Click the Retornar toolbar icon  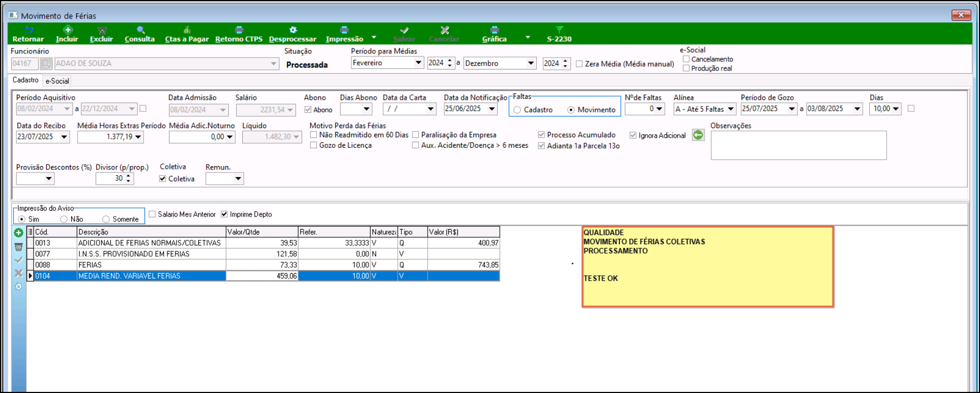pyautogui.click(x=29, y=30)
